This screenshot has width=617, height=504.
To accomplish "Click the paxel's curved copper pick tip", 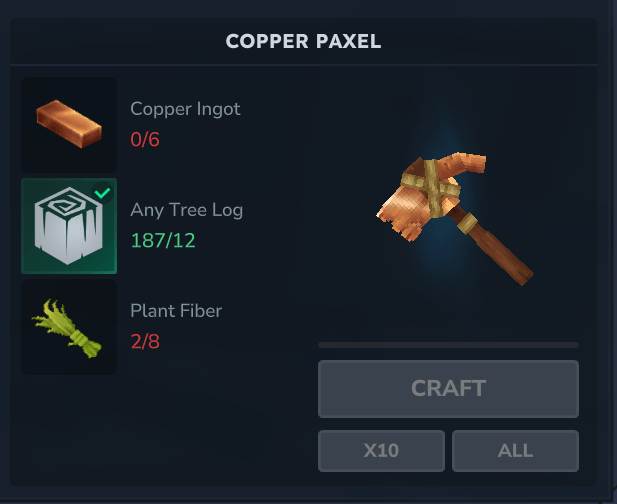I will click(x=464, y=163).
